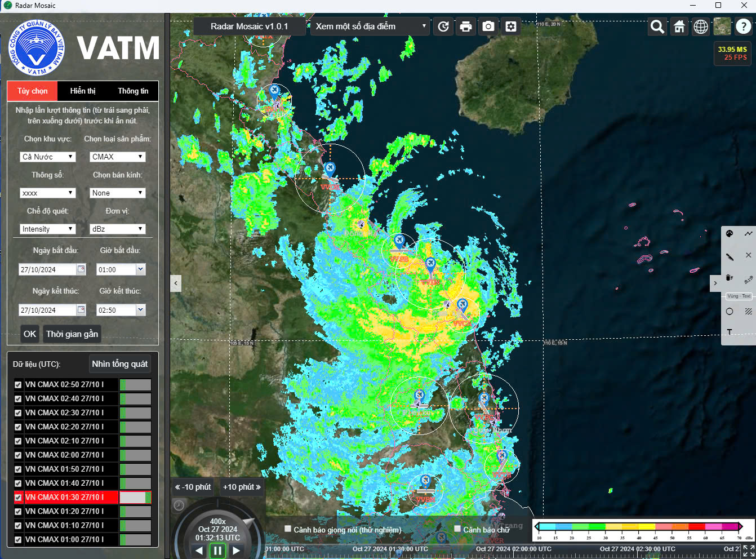Collapse the left options panel arrow
The image size is (756, 559).
click(x=176, y=283)
